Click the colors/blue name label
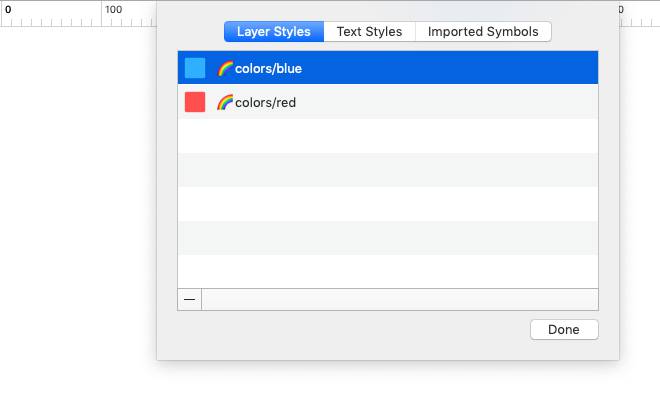 (x=268, y=68)
